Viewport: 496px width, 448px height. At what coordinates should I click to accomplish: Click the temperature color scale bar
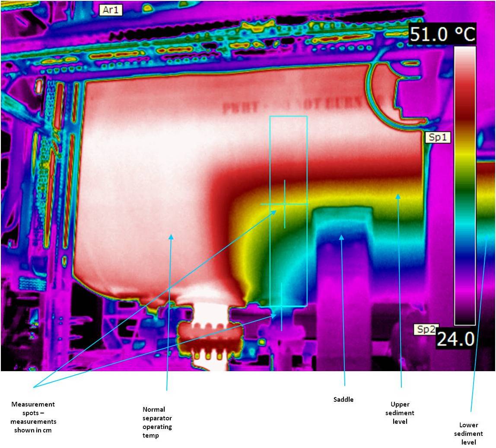click(465, 186)
